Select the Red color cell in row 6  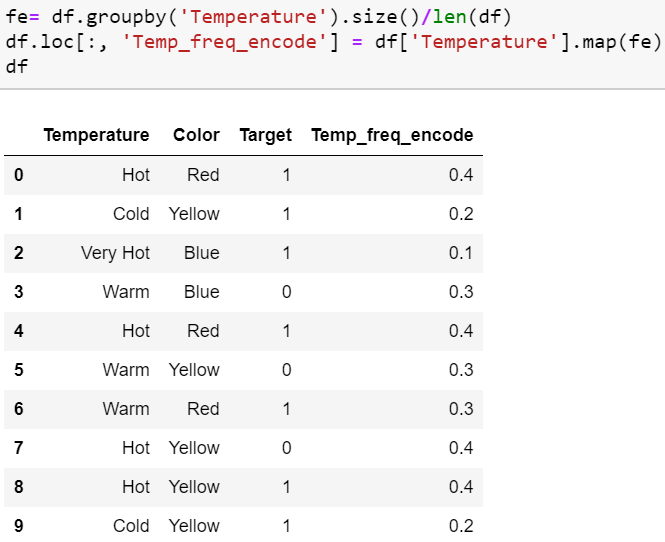click(x=203, y=409)
